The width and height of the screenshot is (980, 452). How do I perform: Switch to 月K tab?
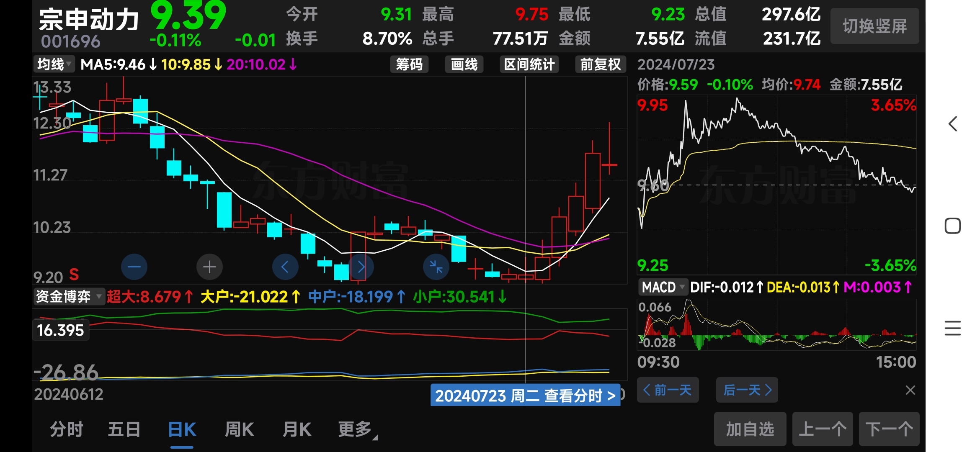297,429
